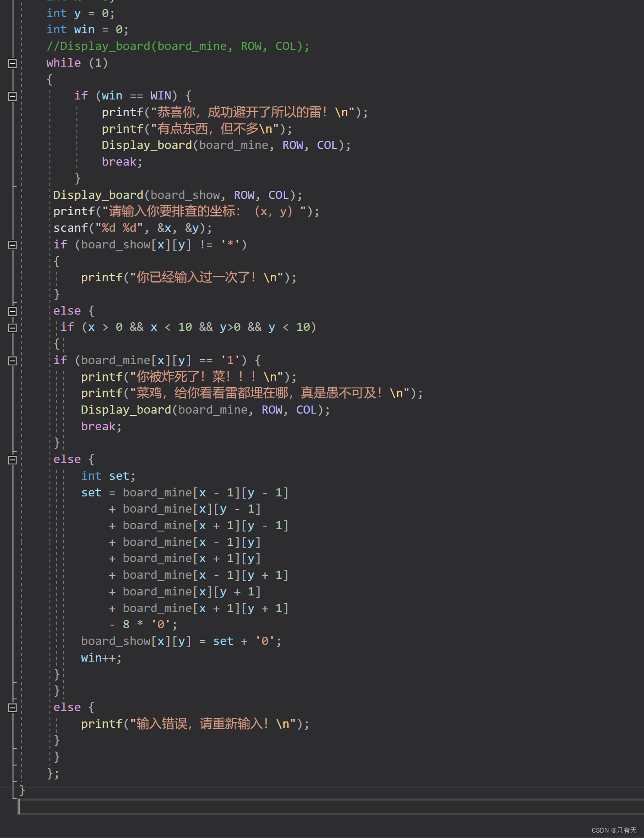Image resolution: width=644 pixels, height=838 pixels.
Task: Click the empty input bar at the bottom
Action: 331,807
